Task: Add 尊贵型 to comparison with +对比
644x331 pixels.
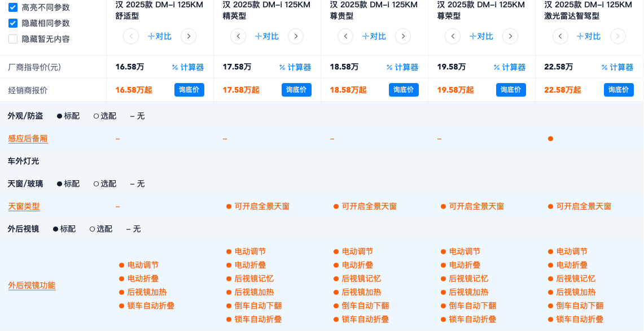Action: click(374, 36)
